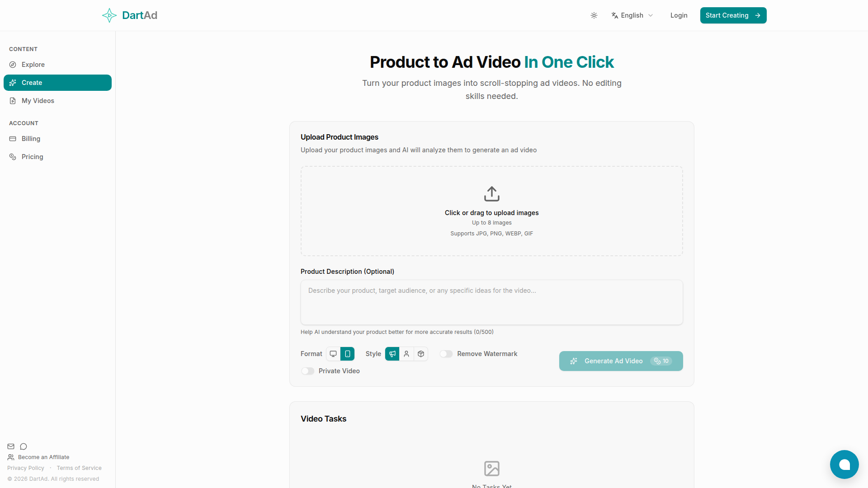Image resolution: width=868 pixels, height=488 pixels.
Task: Toggle the light/dark theme sun icon
Action: point(594,15)
